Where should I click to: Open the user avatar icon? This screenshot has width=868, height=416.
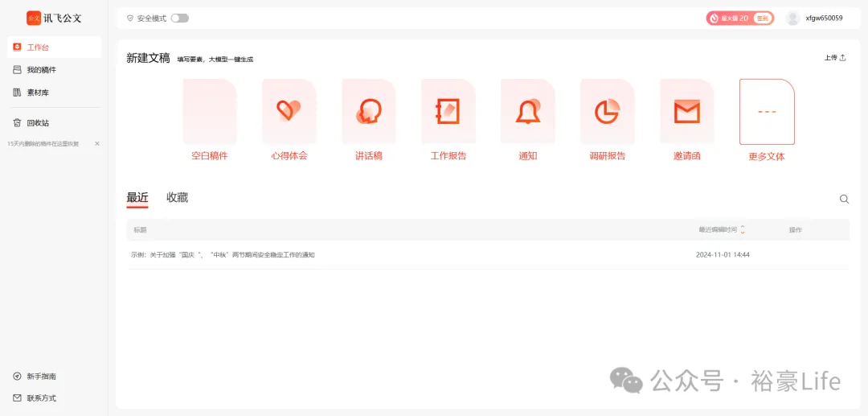pos(792,19)
